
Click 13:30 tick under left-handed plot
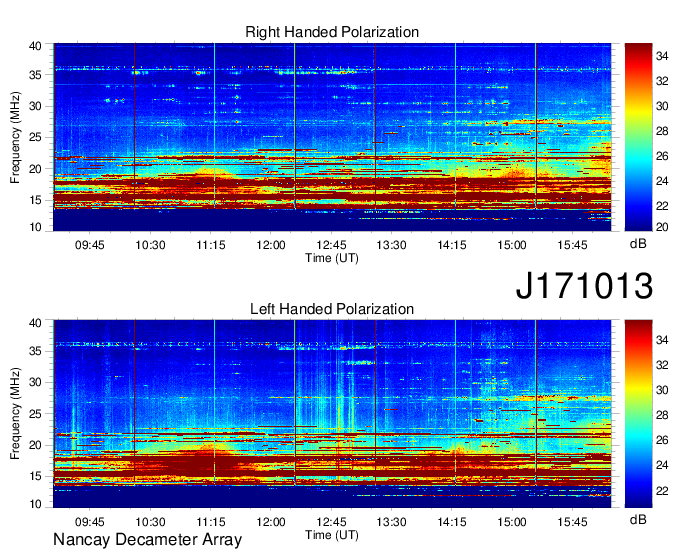391,521
